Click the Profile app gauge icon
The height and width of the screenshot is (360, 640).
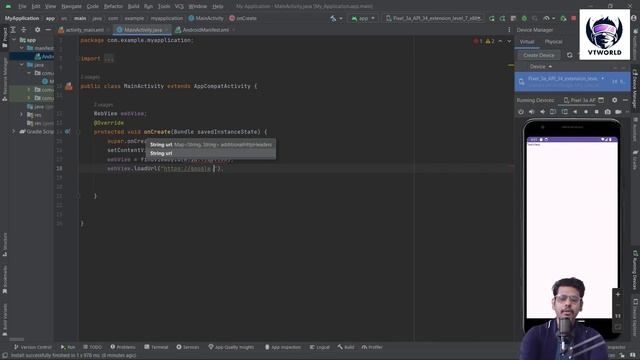point(547,18)
